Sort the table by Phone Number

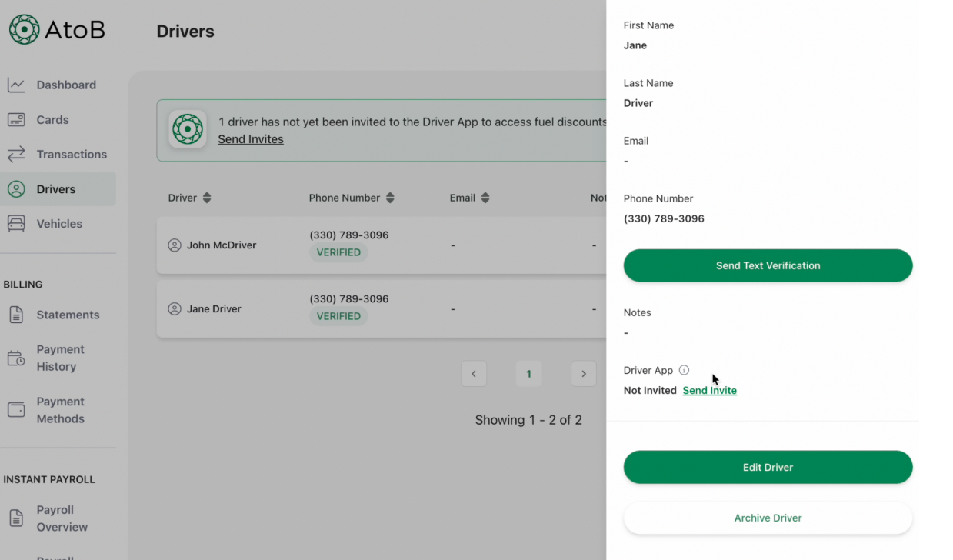pyautogui.click(x=391, y=197)
